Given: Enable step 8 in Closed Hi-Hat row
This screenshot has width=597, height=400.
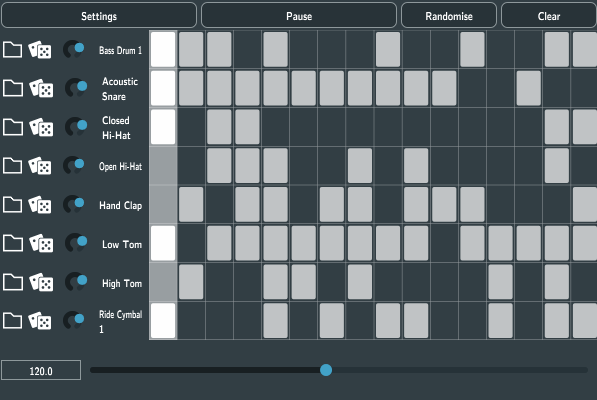Looking at the screenshot, I should point(360,127).
